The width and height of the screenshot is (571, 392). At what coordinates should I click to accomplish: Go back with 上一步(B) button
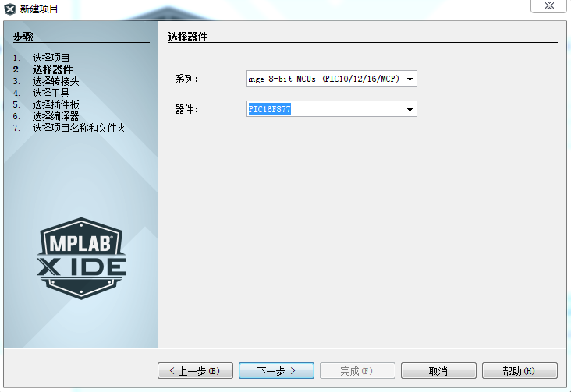tap(195, 370)
